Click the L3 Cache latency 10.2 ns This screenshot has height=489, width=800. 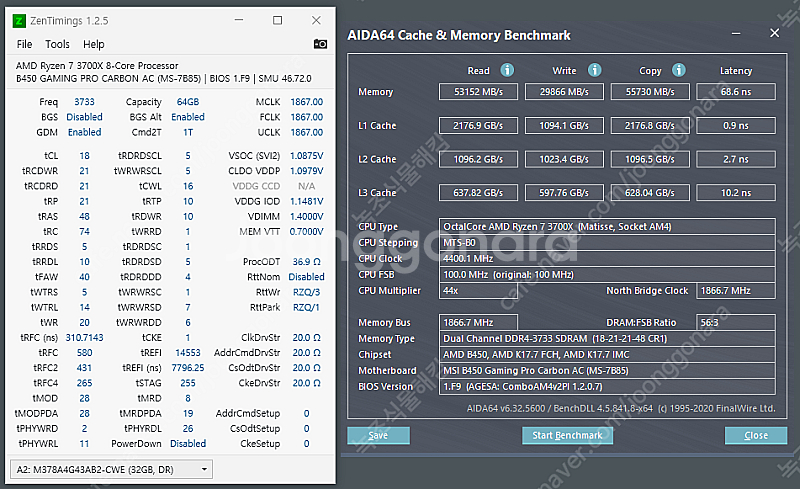click(x=736, y=193)
